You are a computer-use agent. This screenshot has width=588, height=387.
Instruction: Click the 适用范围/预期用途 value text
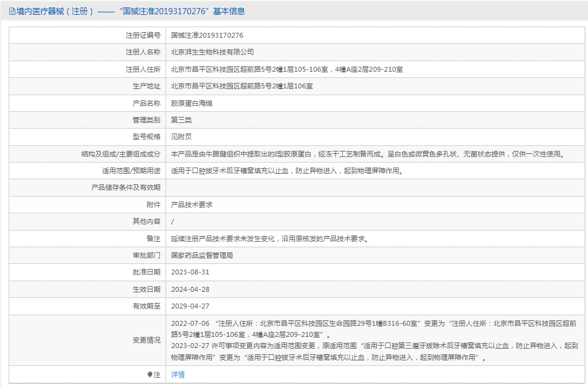click(x=287, y=171)
